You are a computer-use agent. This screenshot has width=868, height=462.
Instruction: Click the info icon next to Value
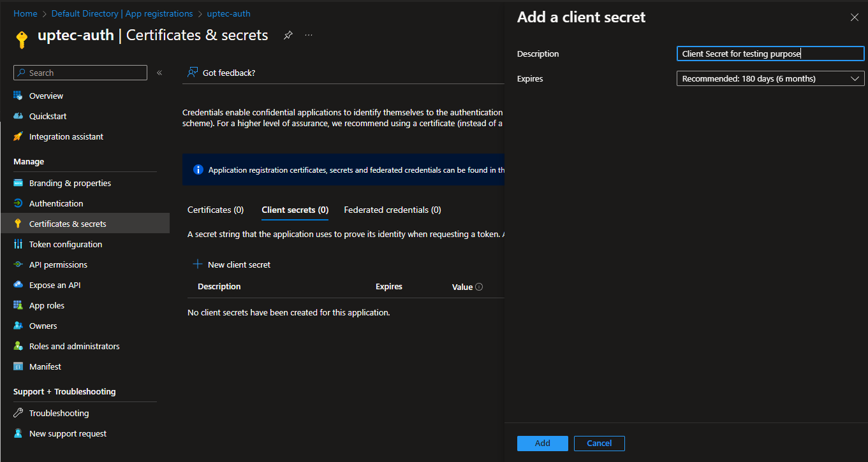pos(479,287)
